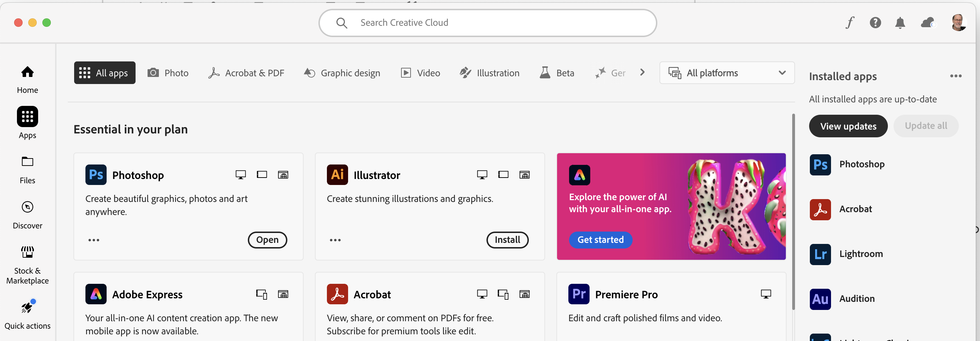Open Quick actions in the sidebar
The width and height of the screenshot is (980, 341).
27,314
